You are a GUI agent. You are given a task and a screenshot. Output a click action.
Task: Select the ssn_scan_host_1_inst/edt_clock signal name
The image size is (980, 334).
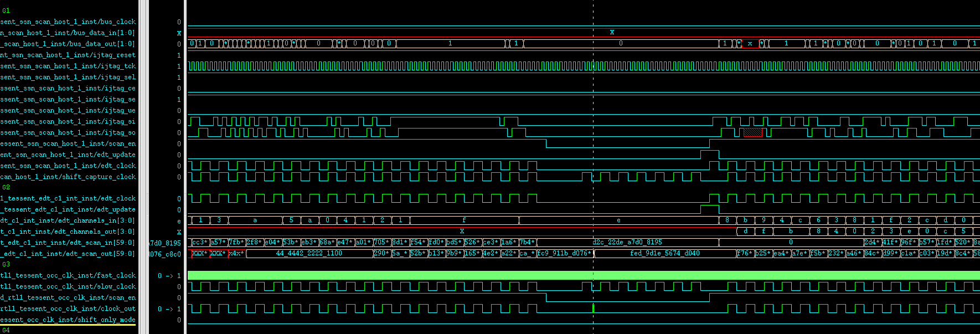[x=68, y=166]
